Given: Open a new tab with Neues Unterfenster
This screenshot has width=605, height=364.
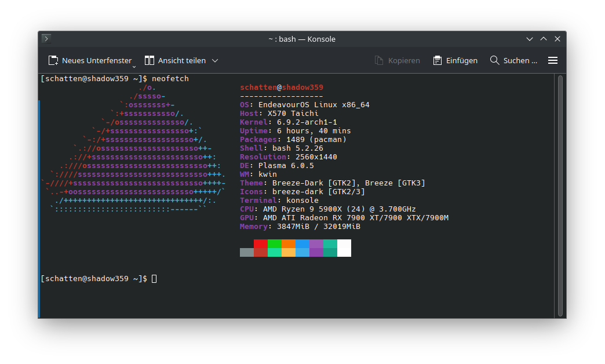Looking at the screenshot, I should pos(90,61).
